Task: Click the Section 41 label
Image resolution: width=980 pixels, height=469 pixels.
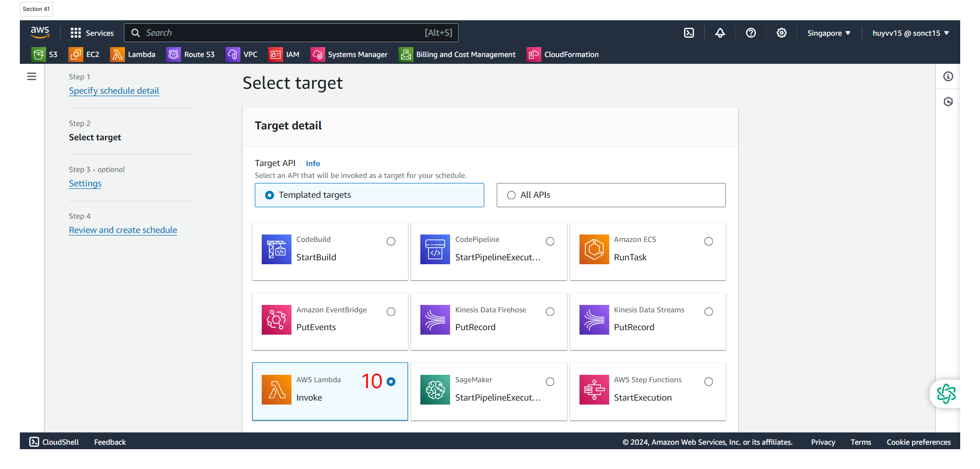Action: (x=36, y=9)
